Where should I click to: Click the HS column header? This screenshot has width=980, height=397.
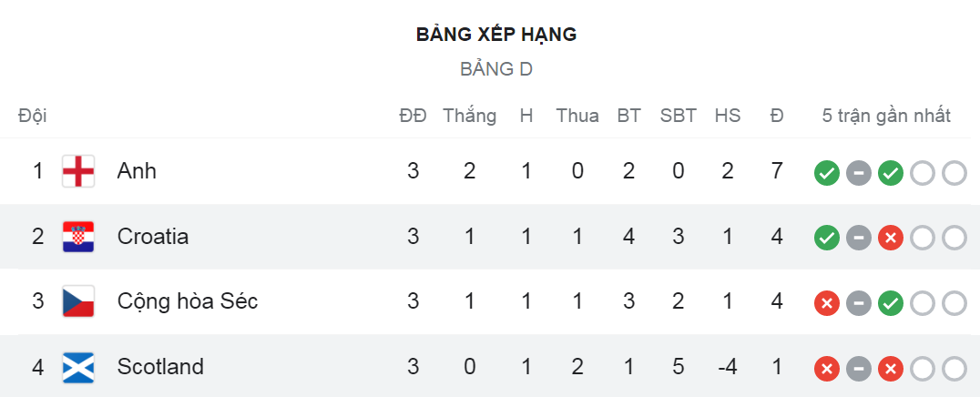coord(728,116)
